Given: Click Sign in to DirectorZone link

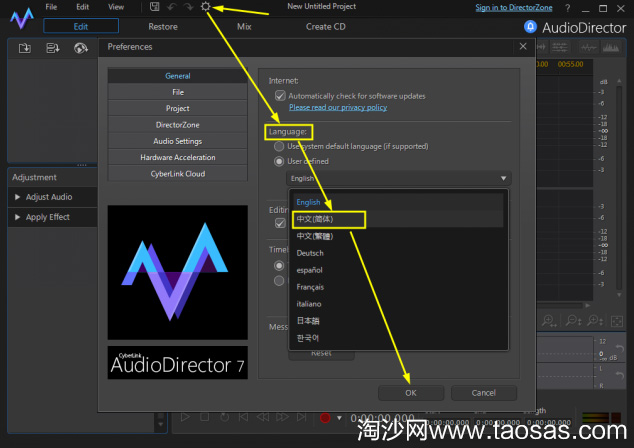Looking at the screenshot, I should [x=514, y=8].
